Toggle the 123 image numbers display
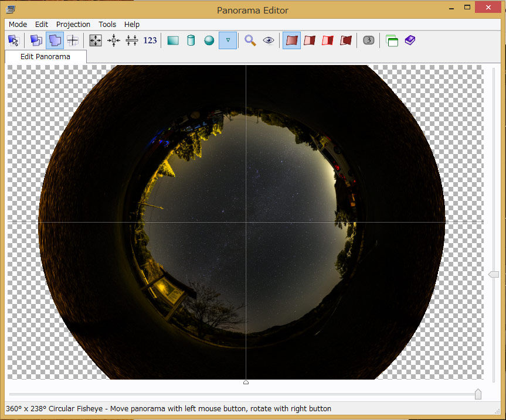This screenshot has width=506, height=420. (150, 40)
